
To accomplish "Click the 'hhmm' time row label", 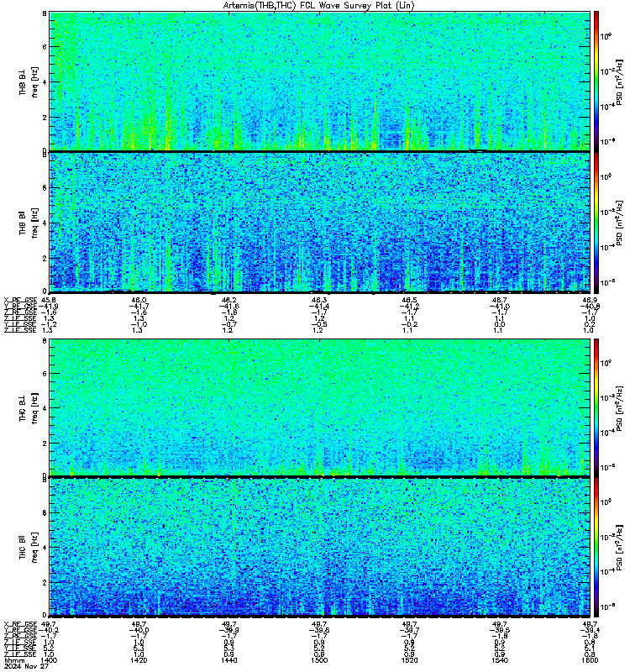I will click(15, 660).
